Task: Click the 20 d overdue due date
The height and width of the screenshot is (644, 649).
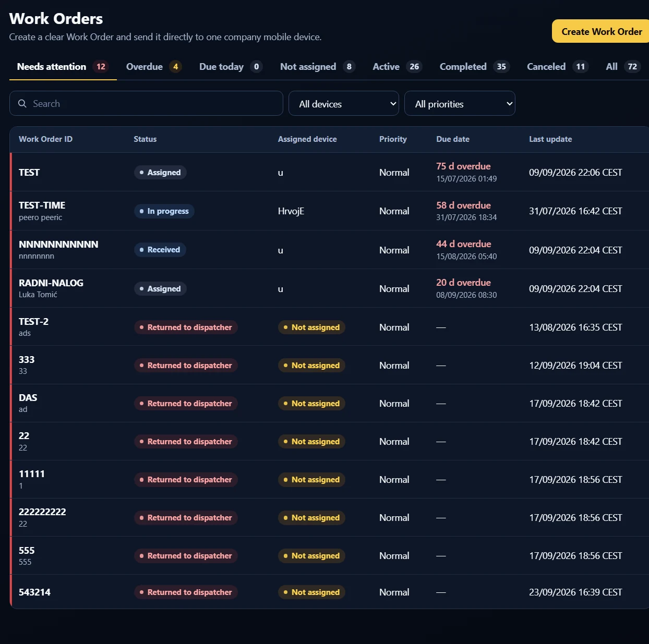Action: coord(463,283)
